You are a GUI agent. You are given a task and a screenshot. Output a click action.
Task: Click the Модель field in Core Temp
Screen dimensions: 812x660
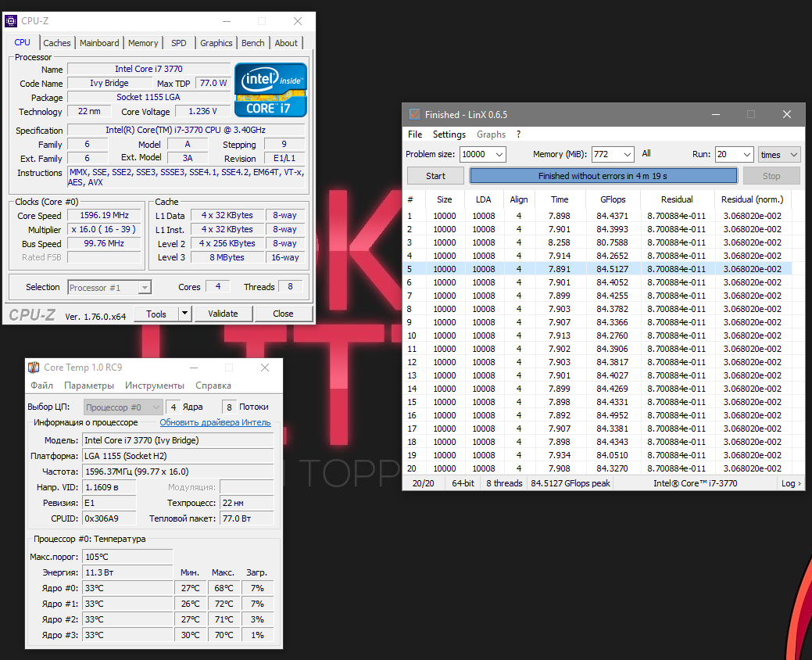178,440
